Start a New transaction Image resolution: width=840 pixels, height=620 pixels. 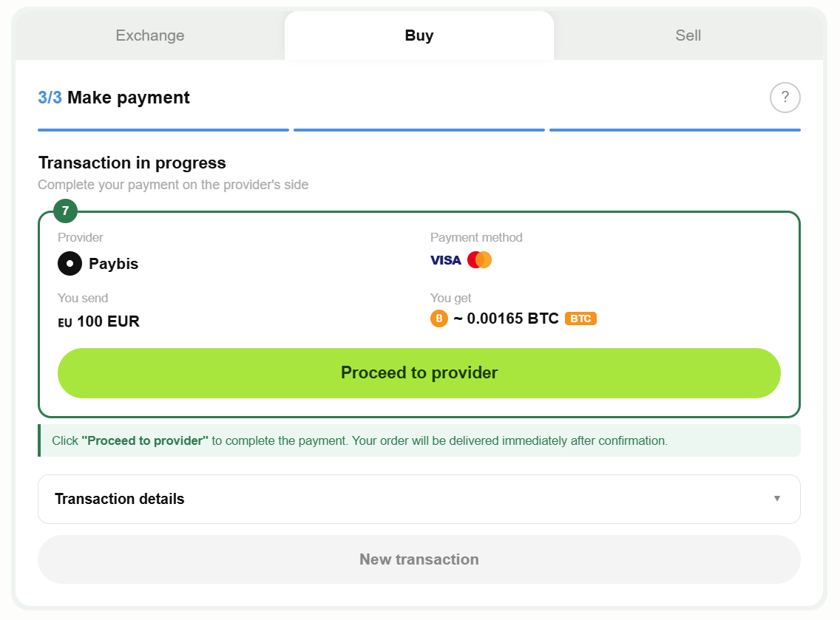(419, 559)
